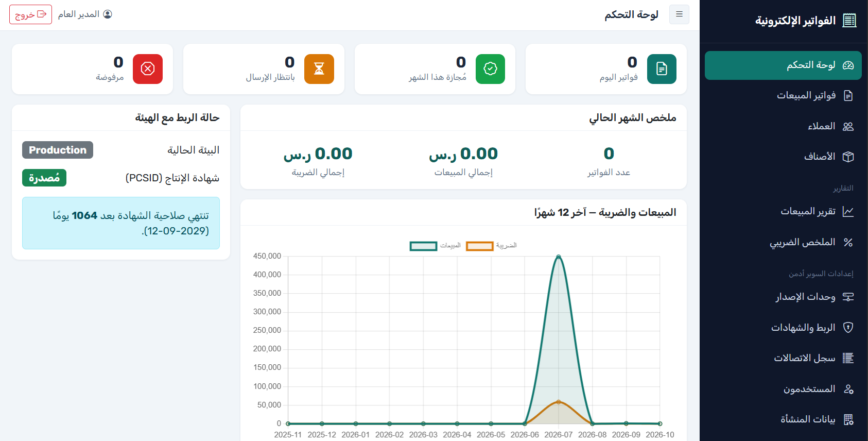Click the إجمالي المبيعات total label
Viewport: 868px width, 441px height.
coord(463,172)
